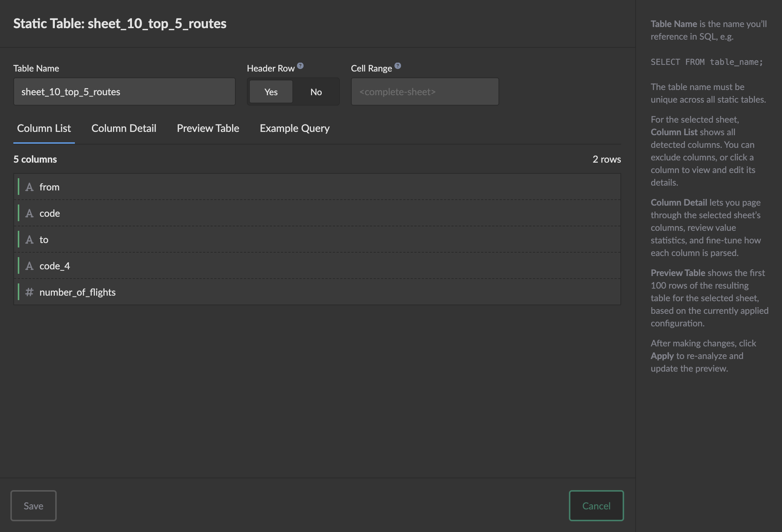
Task: Click the text type icon beside 'to'
Action: coord(29,240)
